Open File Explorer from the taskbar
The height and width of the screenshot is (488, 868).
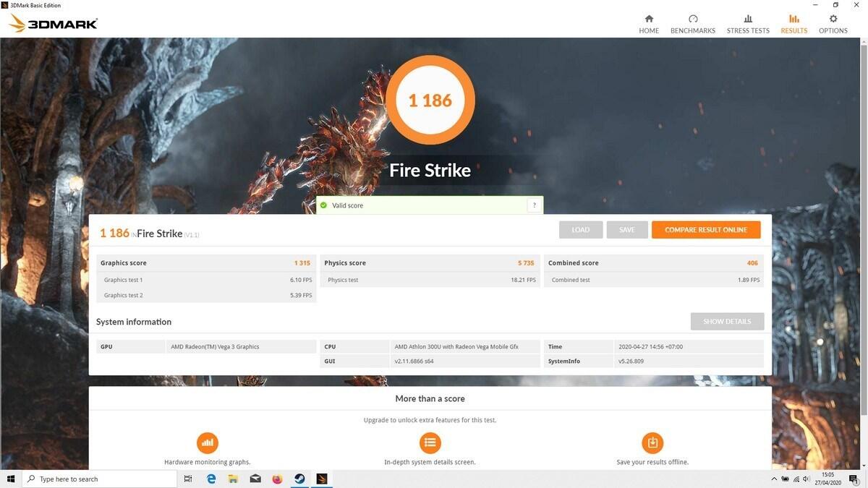pyautogui.click(x=233, y=479)
